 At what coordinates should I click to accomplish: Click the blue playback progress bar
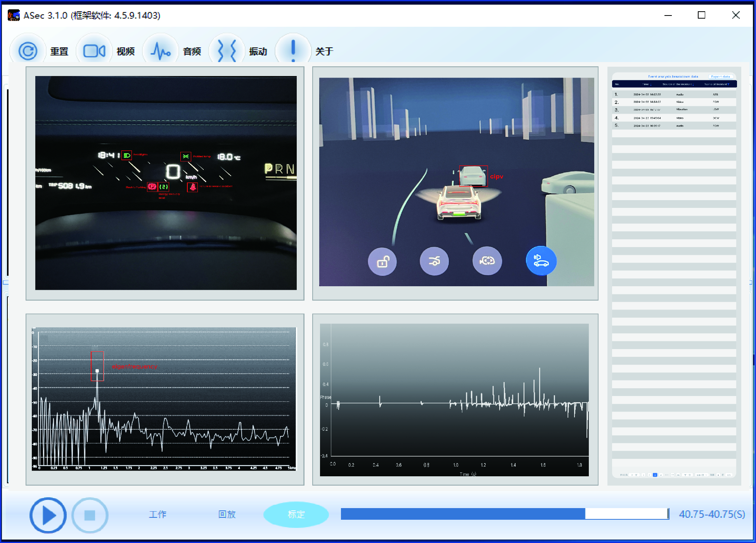505,514
